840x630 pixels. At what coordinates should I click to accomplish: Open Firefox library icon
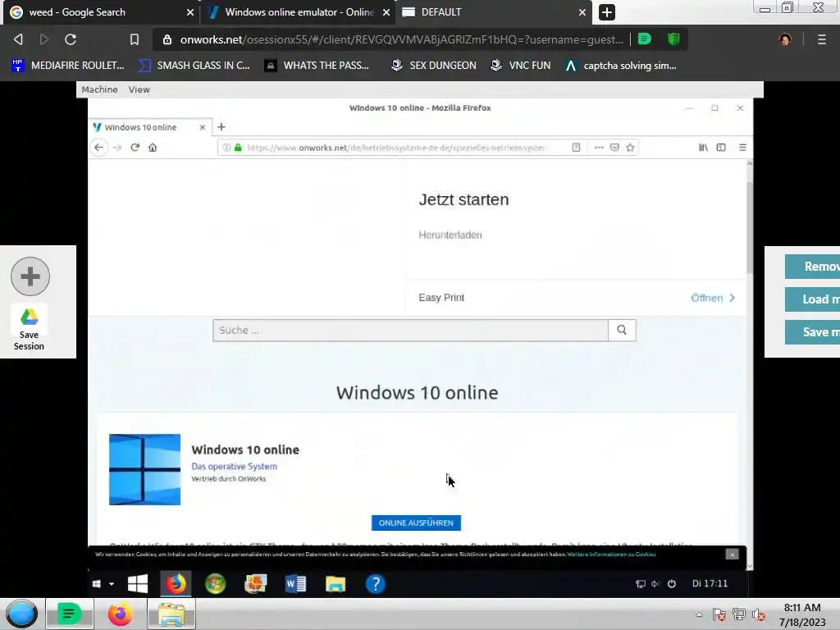click(x=703, y=148)
